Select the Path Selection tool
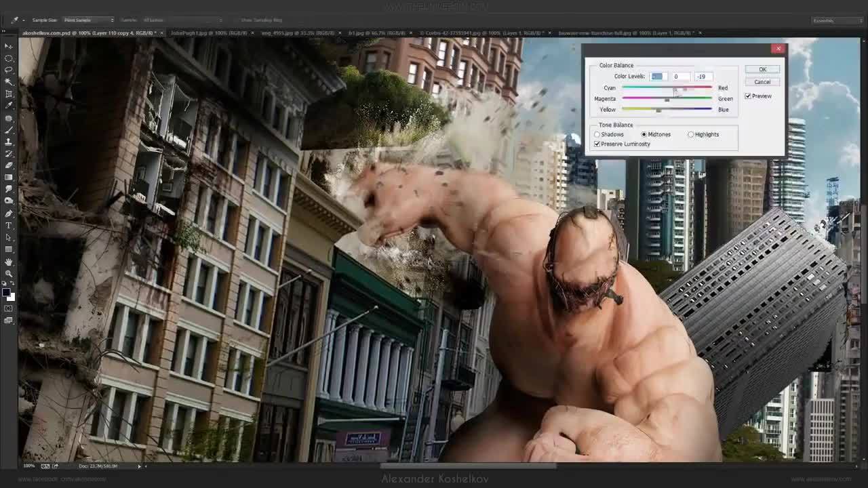The image size is (868, 488). [9, 237]
